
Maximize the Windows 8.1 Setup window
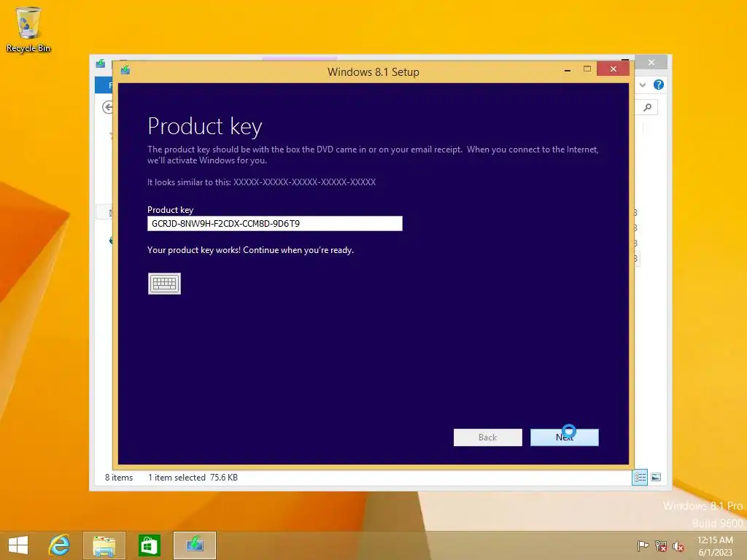point(587,69)
